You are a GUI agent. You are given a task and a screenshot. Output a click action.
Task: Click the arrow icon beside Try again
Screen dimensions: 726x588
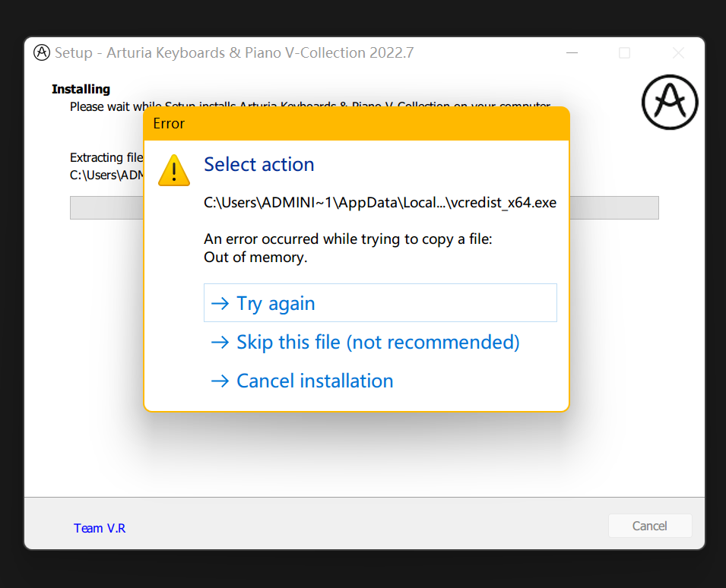tap(220, 303)
